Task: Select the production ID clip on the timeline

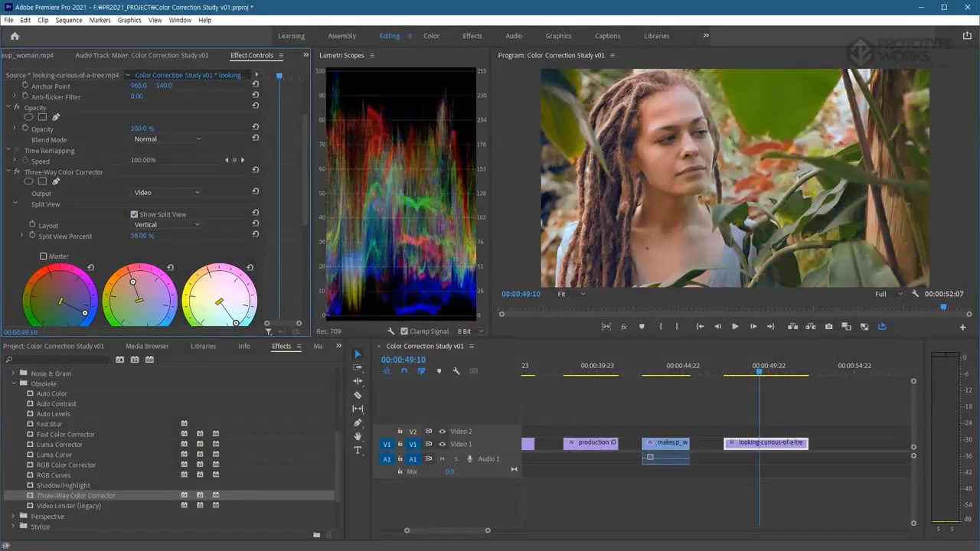Action: [x=591, y=443]
